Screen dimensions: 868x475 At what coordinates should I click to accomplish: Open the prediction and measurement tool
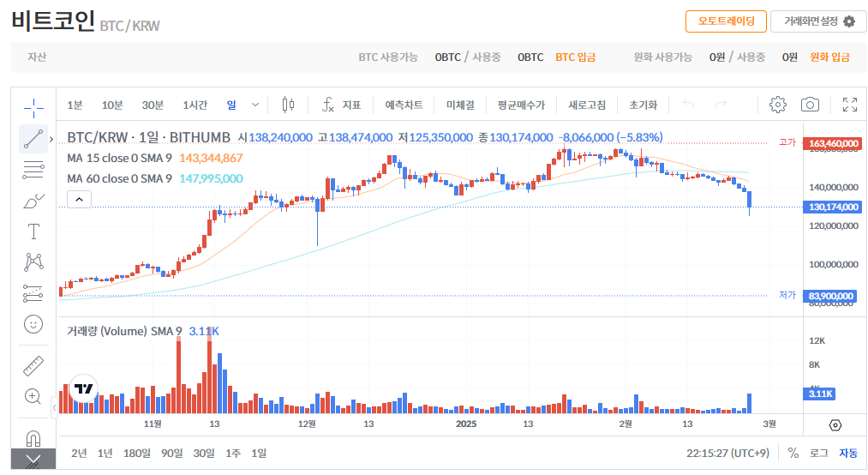tap(33, 293)
